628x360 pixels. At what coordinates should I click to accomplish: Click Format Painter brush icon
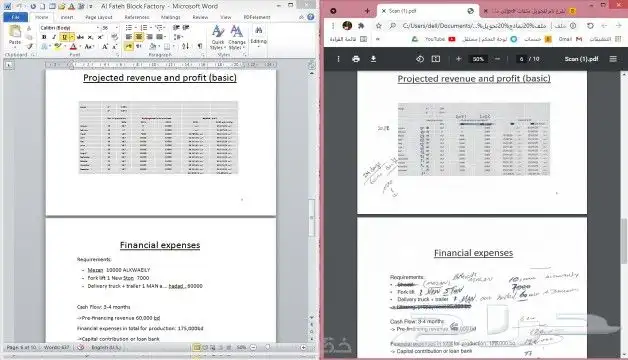pos(29,46)
